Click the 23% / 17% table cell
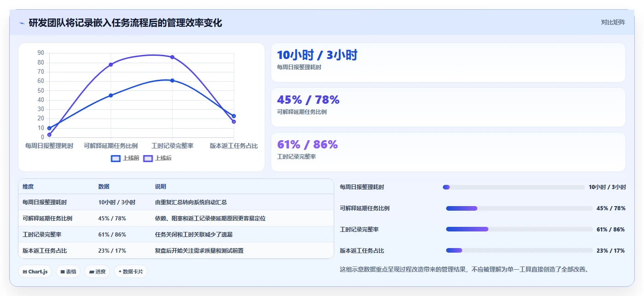644x296 pixels. 112,251
